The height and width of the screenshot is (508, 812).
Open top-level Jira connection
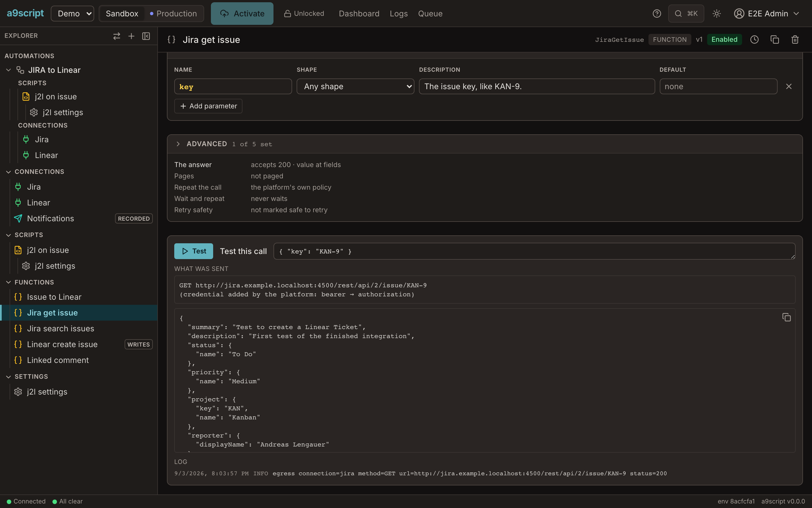pos(34,187)
